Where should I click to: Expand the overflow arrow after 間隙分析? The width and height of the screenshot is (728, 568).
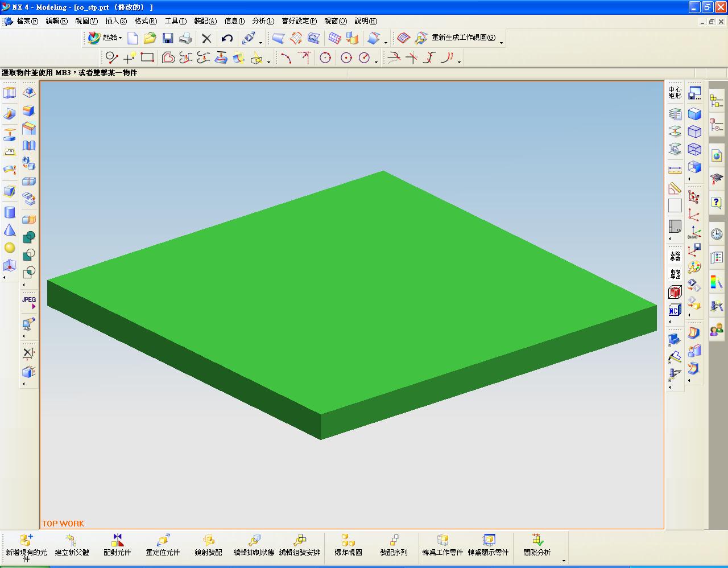tap(564, 560)
